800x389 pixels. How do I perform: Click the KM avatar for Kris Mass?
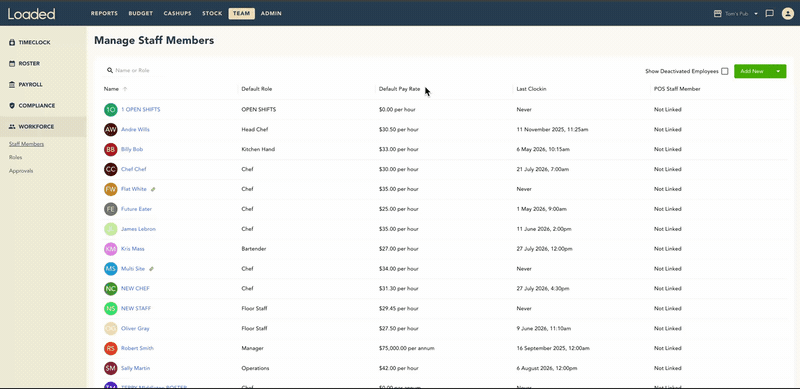coord(111,249)
